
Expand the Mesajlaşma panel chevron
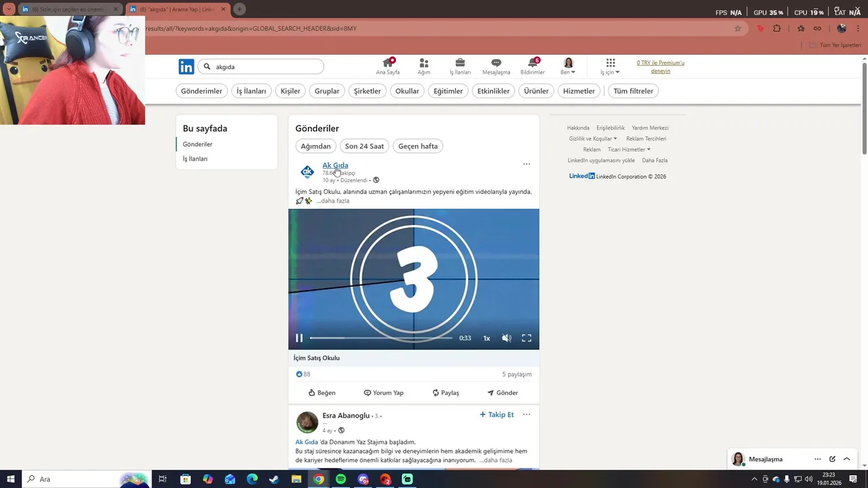pos(846,459)
